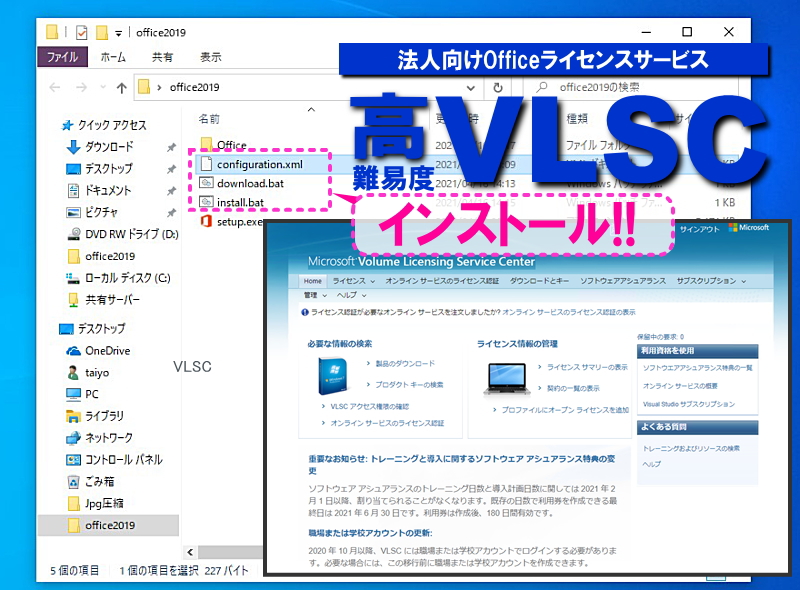
Task: Sort by 名前 column header
Action: tap(209, 119)
